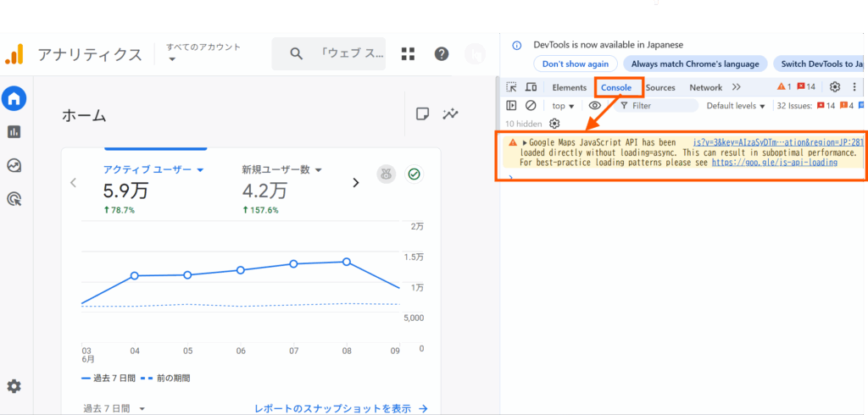
Task: Open the レポートのスナップショットを表示 link
Action: [x=341, y=408]
